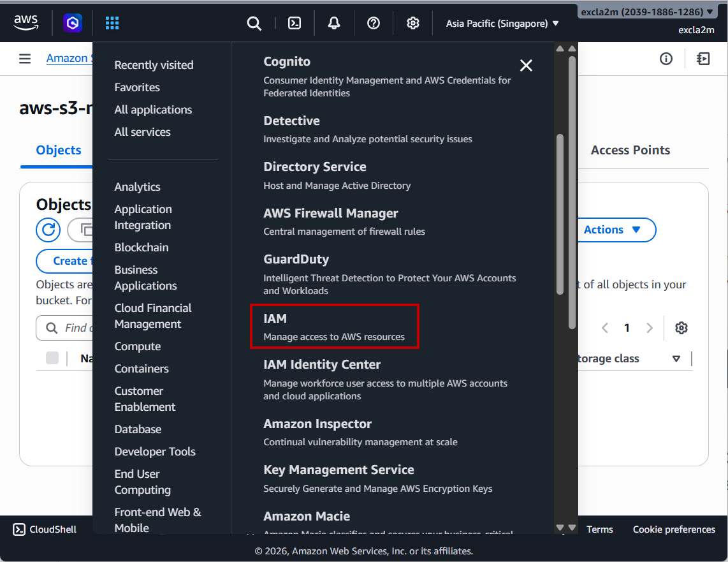The width and height of the screenshot is (728, 562).
Task: Click the search magnifier icon in header
Action: 254,24
